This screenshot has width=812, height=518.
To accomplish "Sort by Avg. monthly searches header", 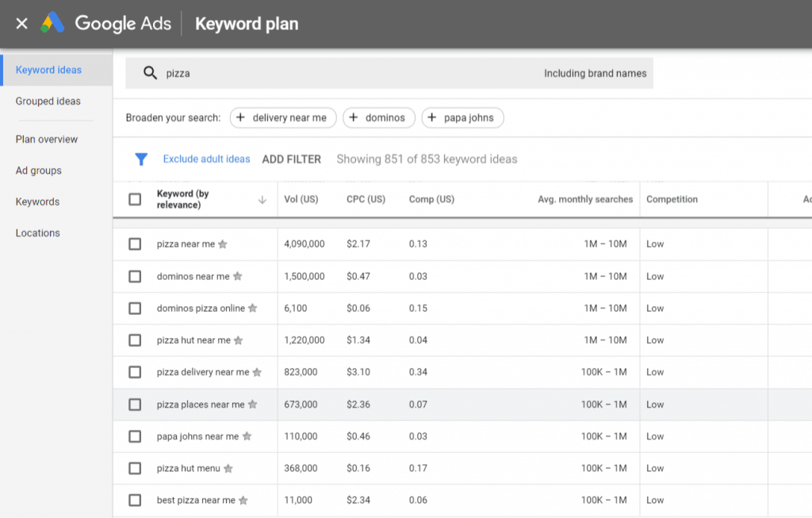I will tap(585, 199).
